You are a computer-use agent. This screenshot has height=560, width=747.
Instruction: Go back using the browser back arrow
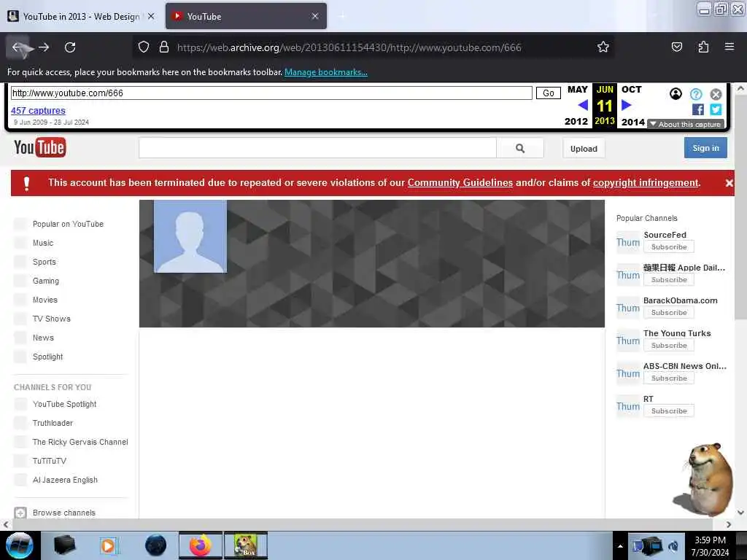click(18, 47)
